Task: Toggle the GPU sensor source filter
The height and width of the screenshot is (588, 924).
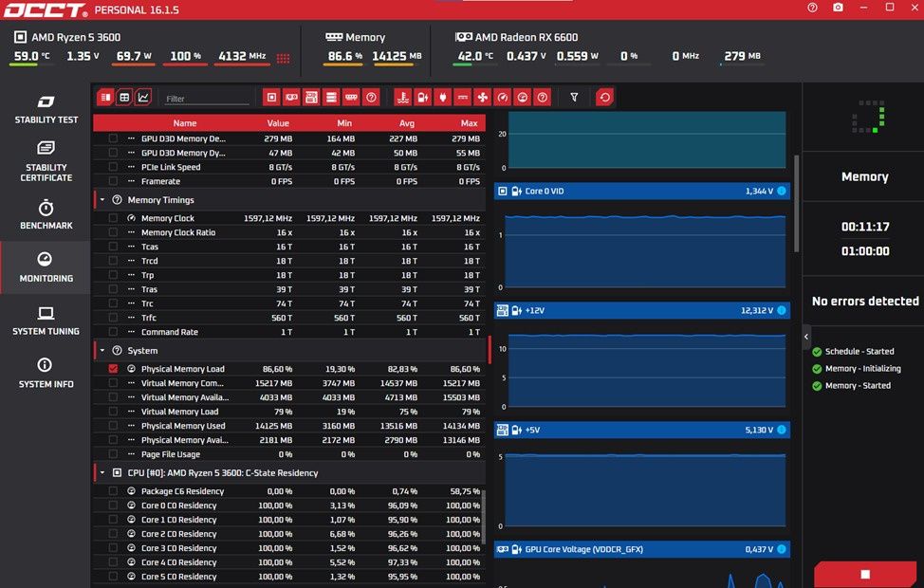Action: 291,98
